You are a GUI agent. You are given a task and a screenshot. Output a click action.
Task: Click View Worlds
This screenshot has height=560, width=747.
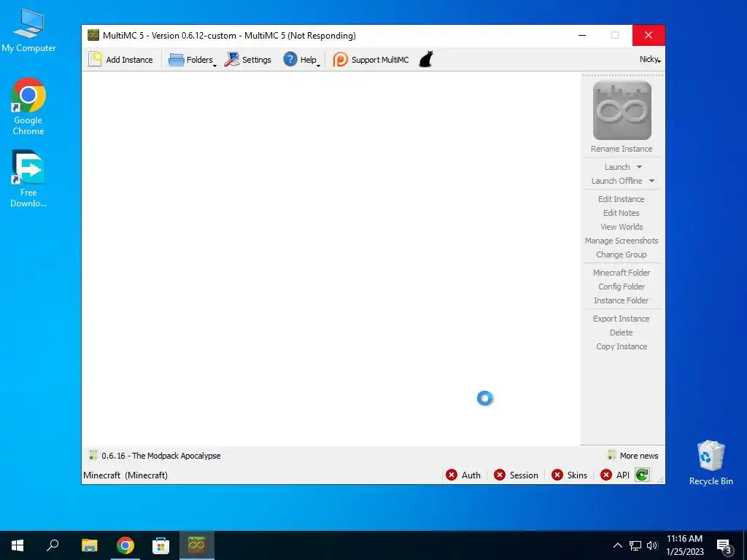(x=622, y=227)
